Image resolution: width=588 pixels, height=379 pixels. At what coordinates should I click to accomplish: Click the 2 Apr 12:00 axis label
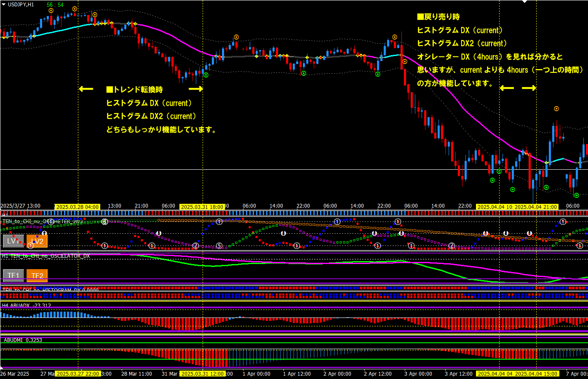[x=378, y=374]
